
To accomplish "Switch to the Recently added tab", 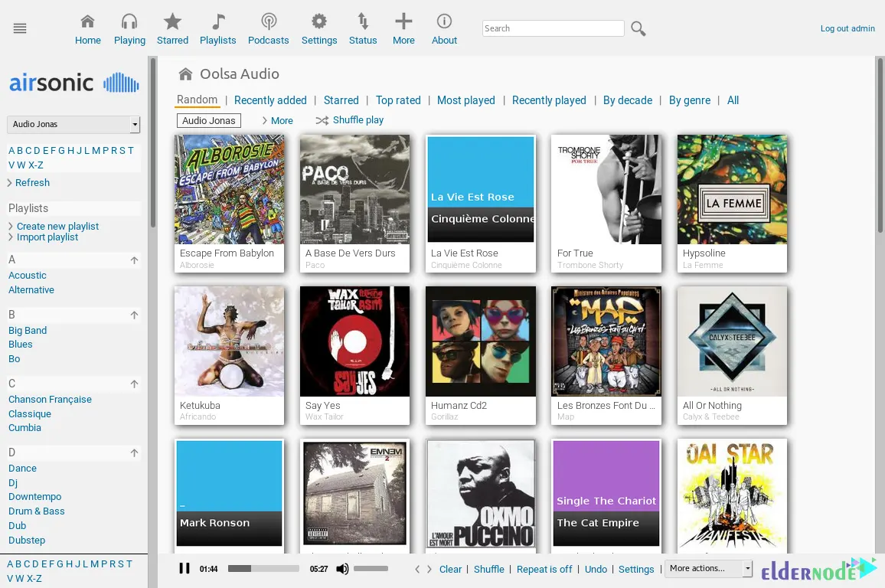I will tap(270, 100).
